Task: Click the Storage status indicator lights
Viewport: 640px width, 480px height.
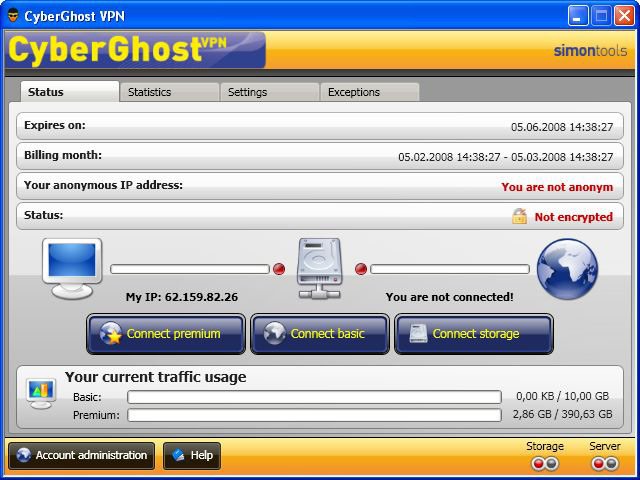Action: tap(545, 464)
